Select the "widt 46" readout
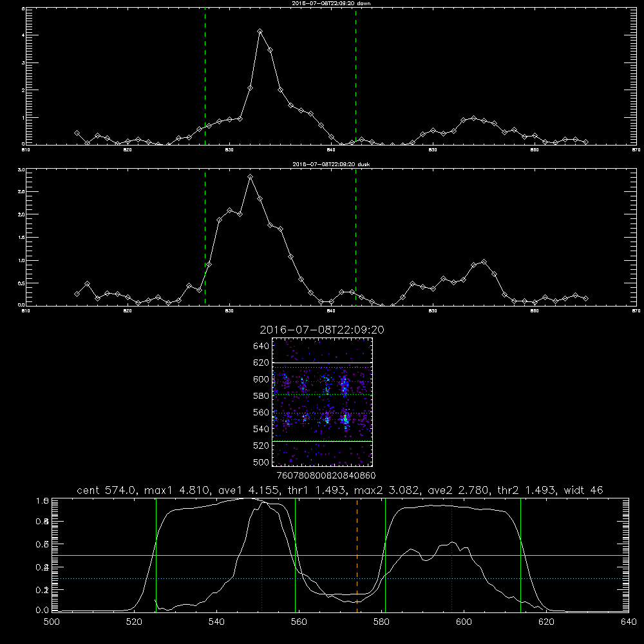The width and height of the screenshot is (644, 644). (x=583, y=490)
